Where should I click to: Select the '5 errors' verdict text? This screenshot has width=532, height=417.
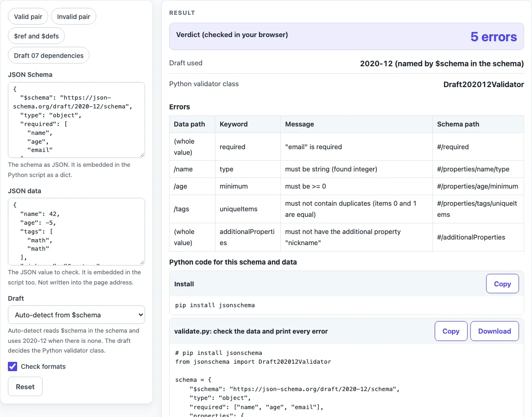coord(494,37)
